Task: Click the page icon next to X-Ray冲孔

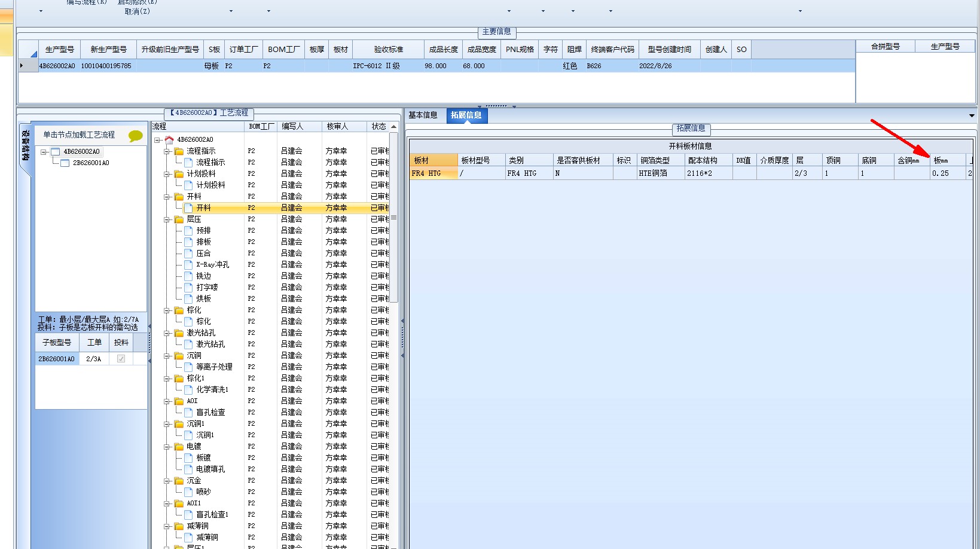Action: point(189,264)
